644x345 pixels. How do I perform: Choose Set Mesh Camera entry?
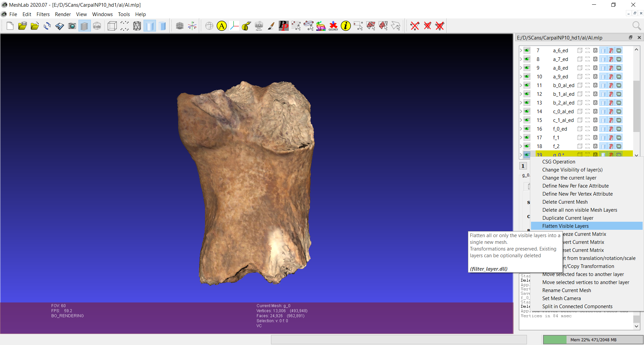pos(587,298)
